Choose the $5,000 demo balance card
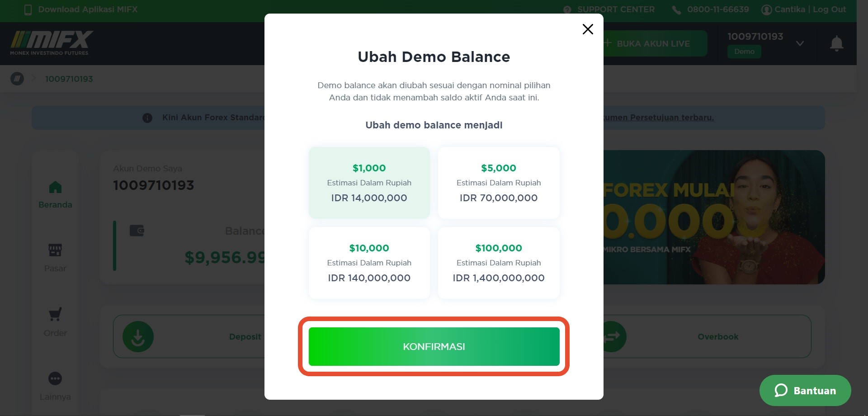The width and height of the screenshot is (868, 416). [499, 183]
